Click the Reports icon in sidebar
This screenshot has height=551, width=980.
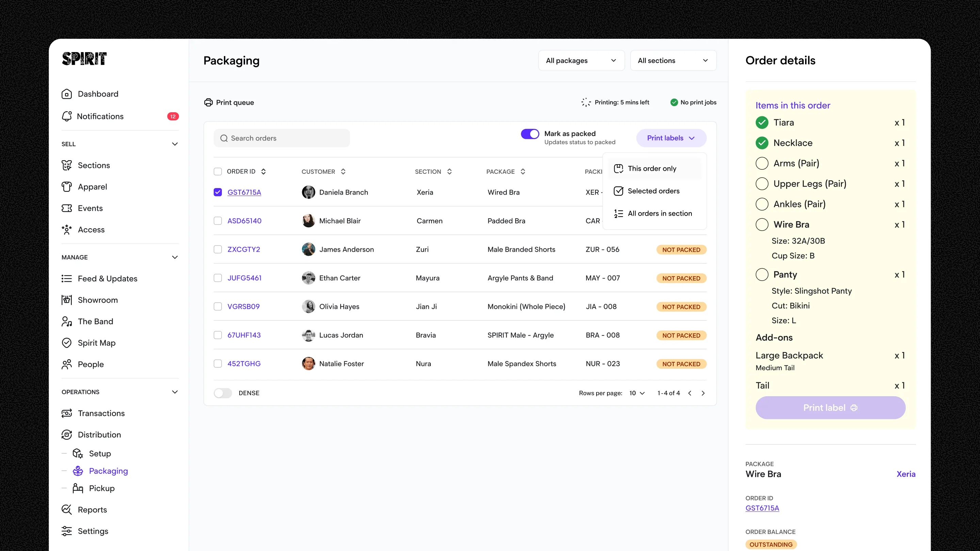coord(67,510)
